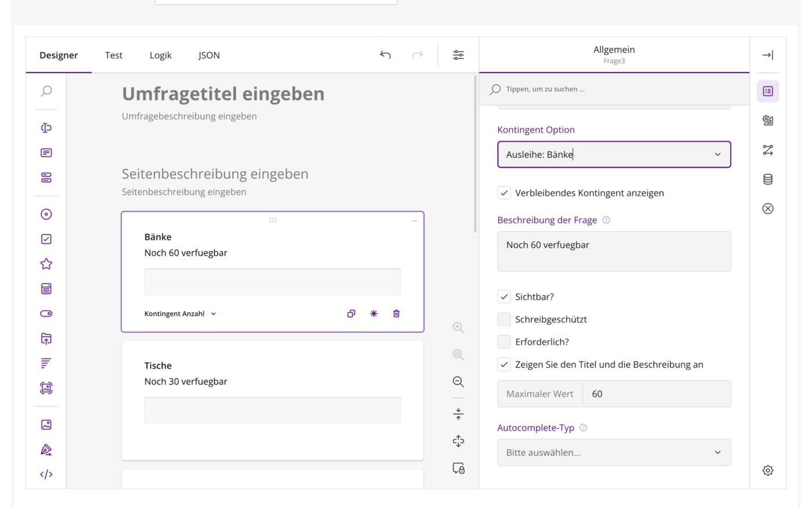Screen dimensions: 812x508
Task: Open the Kontingent Option dropdown
Action: coord(614,154)
